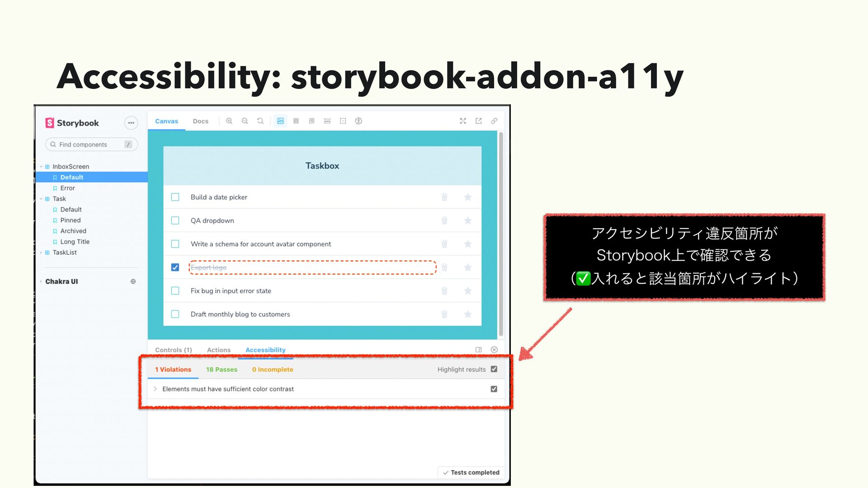Delete the QA dropdown task

click(444, 221)
